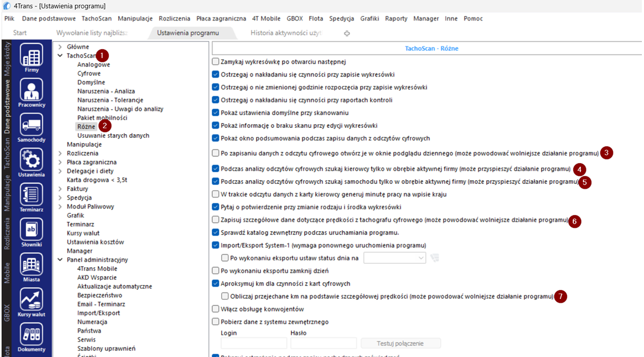Select 'Naruszenia - Tolerancje' in tree

coord(110,100)
